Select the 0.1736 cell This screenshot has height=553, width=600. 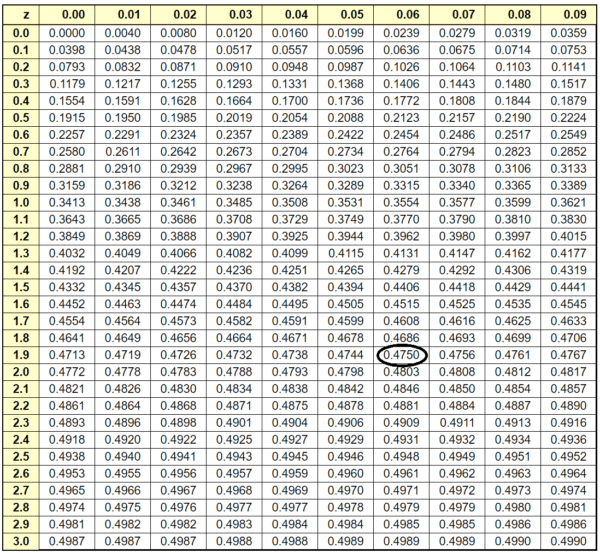(346, 101)
